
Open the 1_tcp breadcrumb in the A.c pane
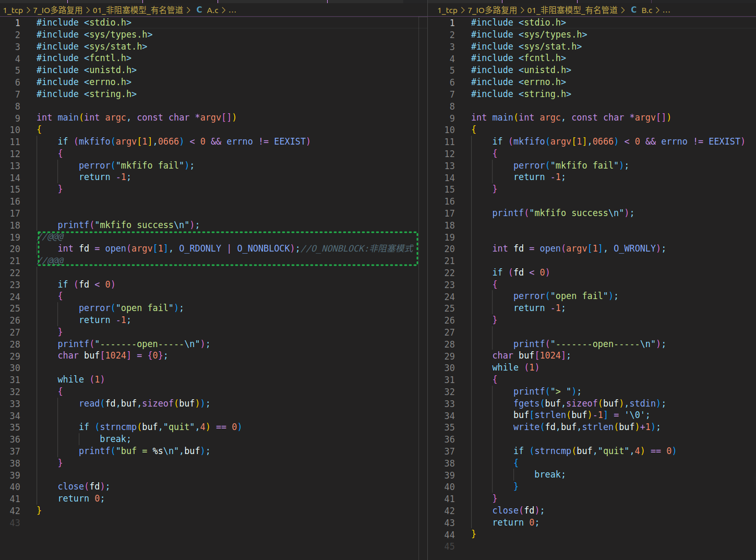(13, 10)
